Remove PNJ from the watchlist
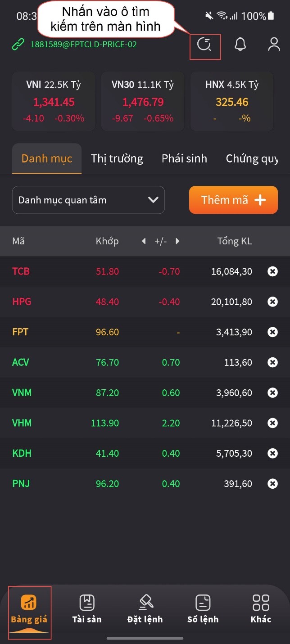 coord(272,484)
